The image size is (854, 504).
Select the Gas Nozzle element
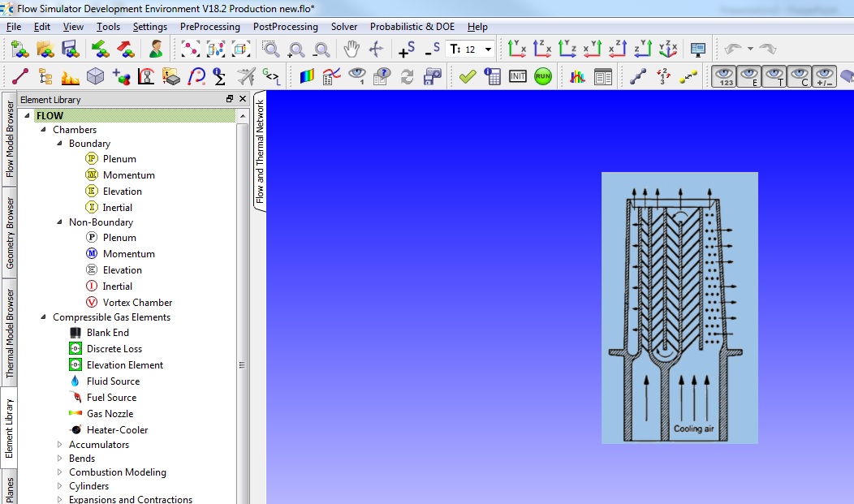pyautogui.click(x=110, y=414)
